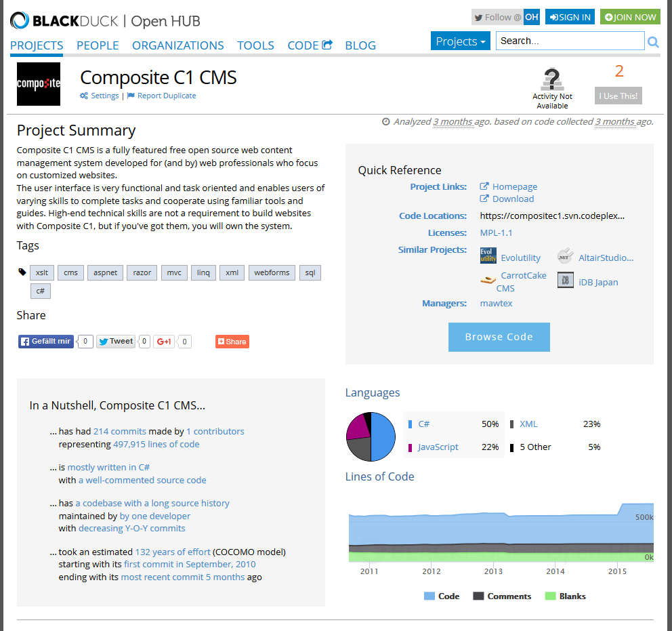Click the tags label icon
This screenshot has height=631, width=672.
point(22,272)
